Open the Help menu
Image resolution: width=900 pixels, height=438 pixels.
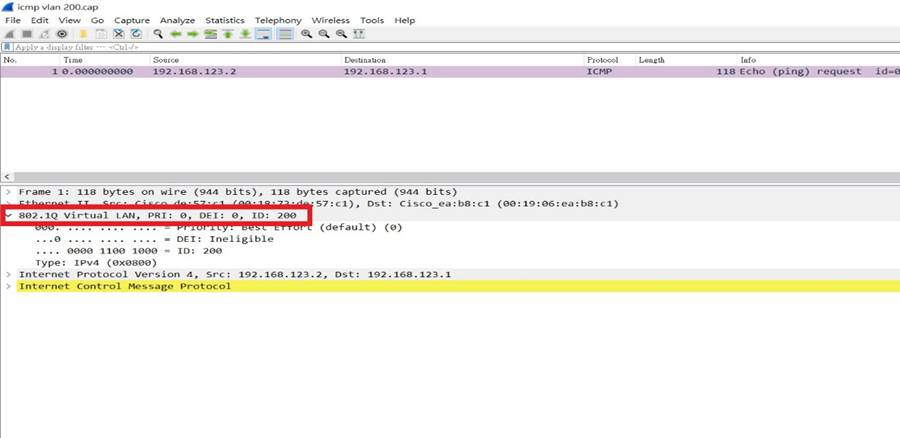[x=405, y=20]
